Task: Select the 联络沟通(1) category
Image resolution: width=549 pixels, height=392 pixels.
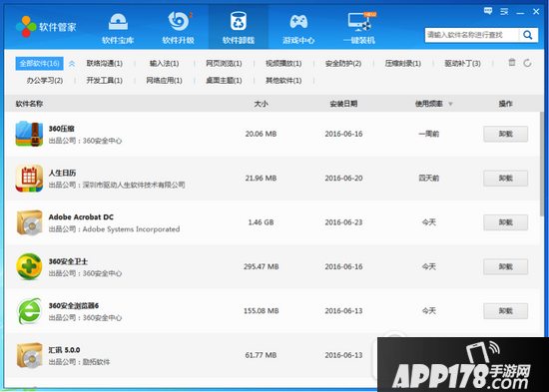Action: coord(105,64)
